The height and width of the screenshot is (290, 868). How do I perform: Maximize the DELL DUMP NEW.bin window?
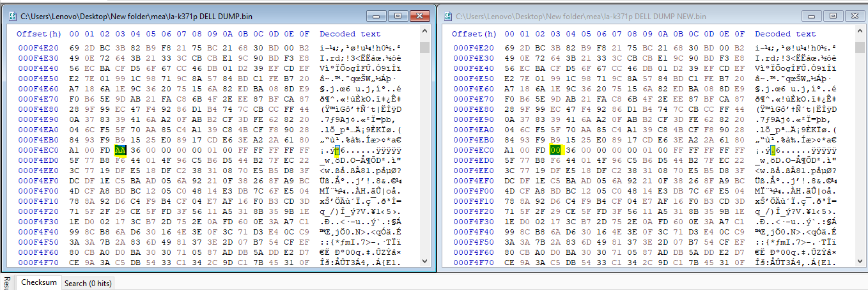coord(834,15)
